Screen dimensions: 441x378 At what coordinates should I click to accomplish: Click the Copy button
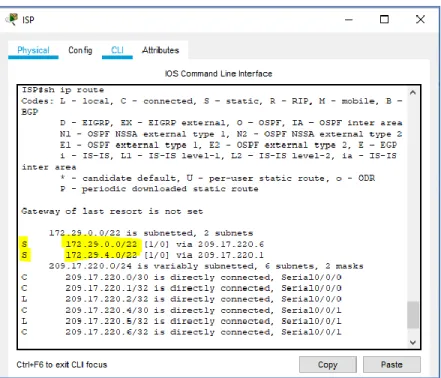tap(328, 365)
